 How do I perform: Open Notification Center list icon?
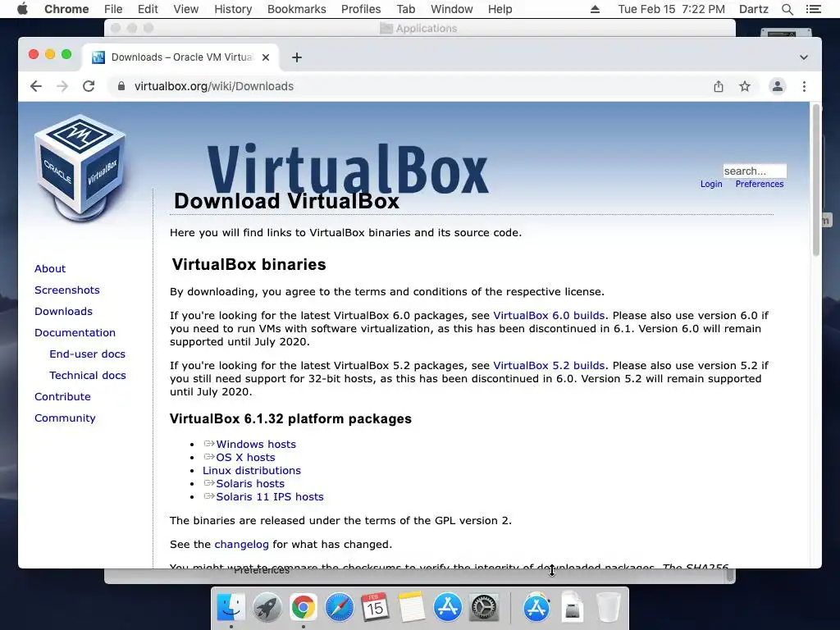pos(813,9)
